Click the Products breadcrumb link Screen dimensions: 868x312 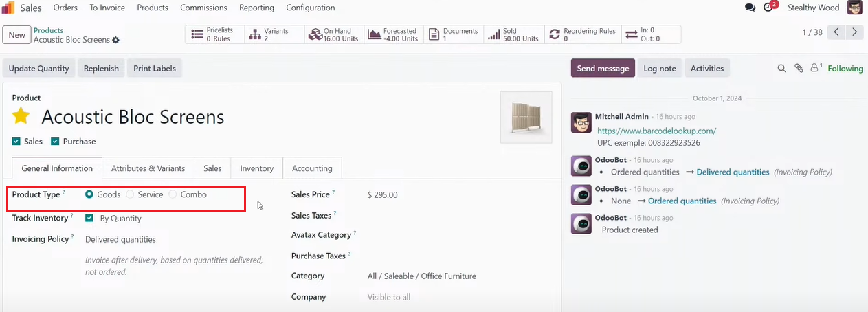[48, 30]
